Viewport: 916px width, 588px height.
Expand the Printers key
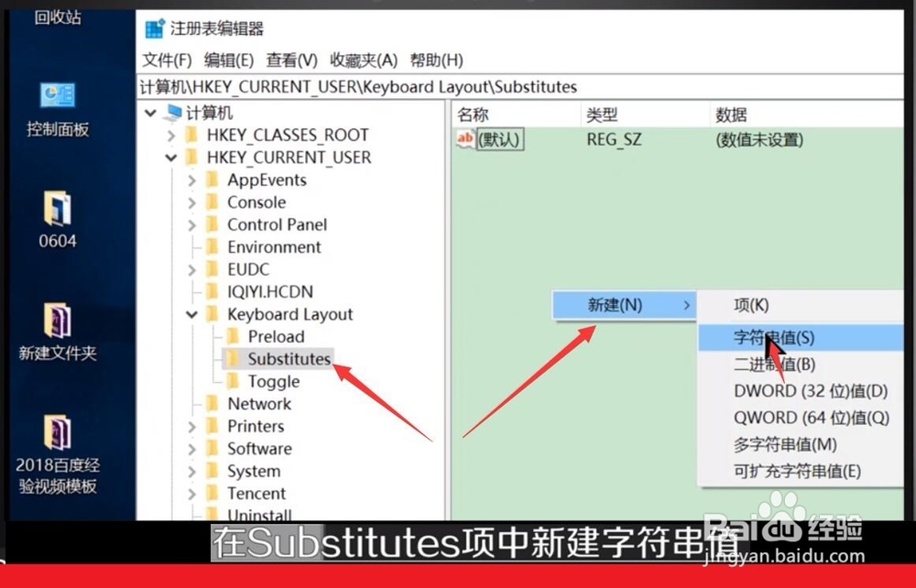[191, 427]
